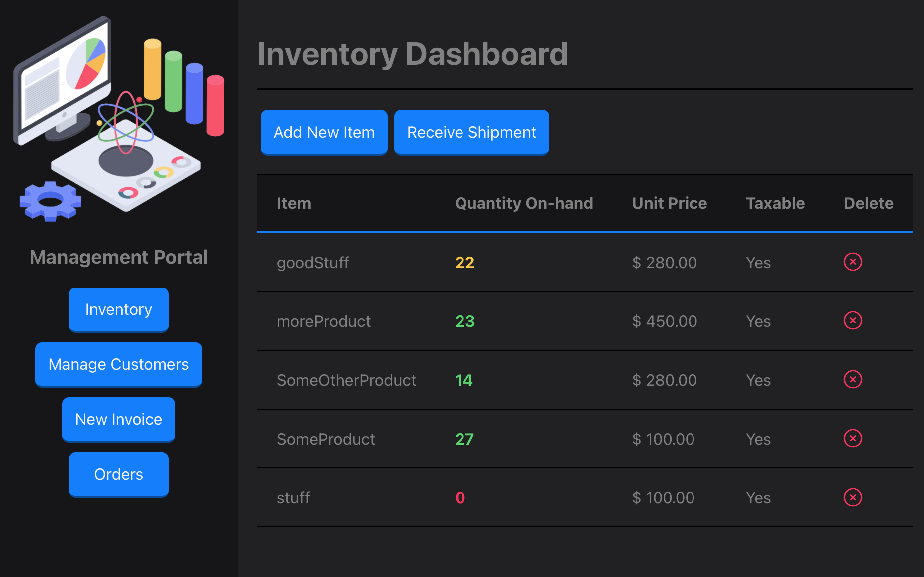The width and height of the screenshot is (924, 577).
Task: Click the gear in the sidebar illustration
Action: [x=50, y=201]
